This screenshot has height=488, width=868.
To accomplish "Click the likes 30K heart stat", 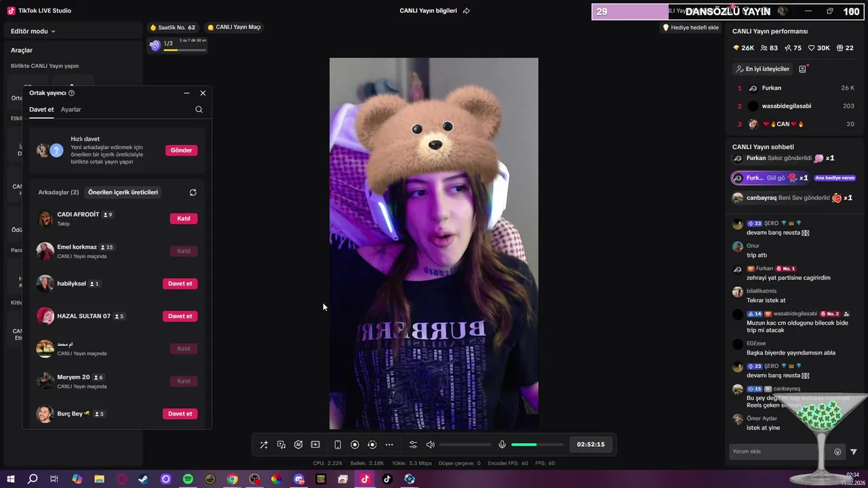I will pos(819,48).
